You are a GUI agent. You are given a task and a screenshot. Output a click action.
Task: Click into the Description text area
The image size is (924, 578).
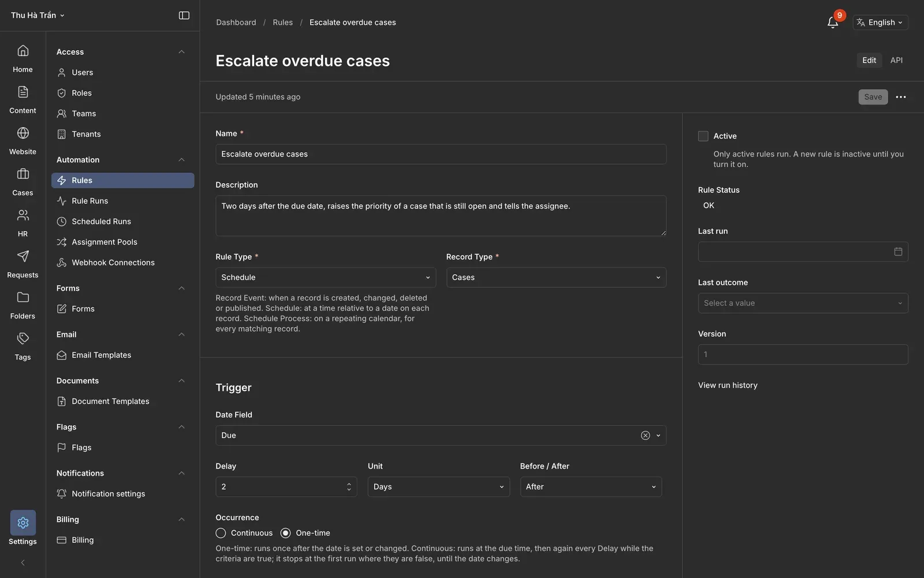click(x=441, y=216)
